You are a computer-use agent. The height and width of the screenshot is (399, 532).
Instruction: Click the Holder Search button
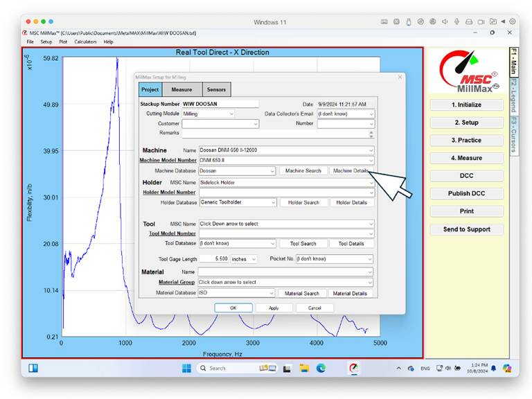pos(304,202)
